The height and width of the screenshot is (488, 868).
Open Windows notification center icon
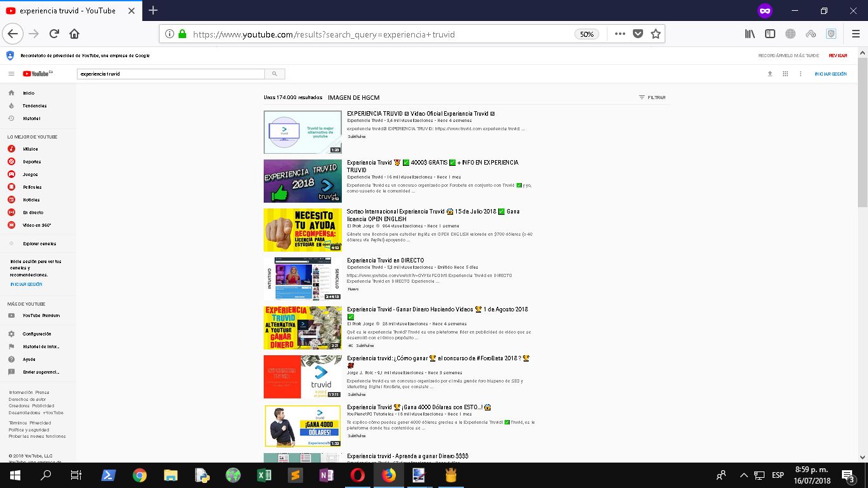pyautogui.click(x=848, y=475)
